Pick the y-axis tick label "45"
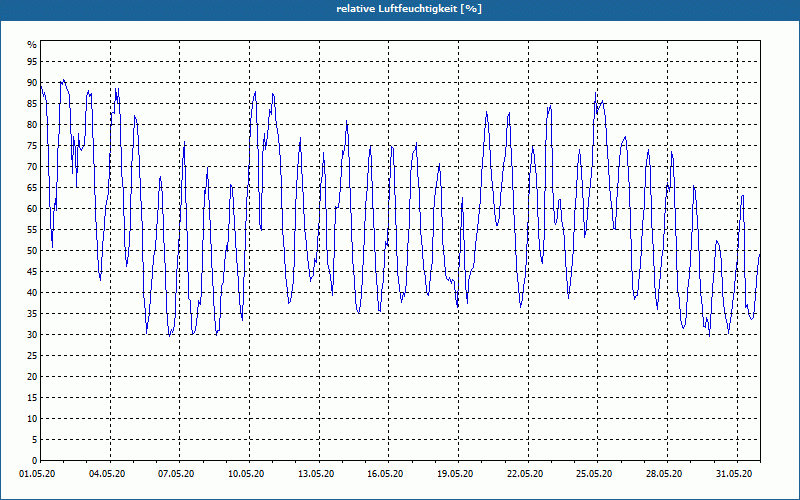The image size is (800, 500). pyautogui.click(x=32, y=271)
